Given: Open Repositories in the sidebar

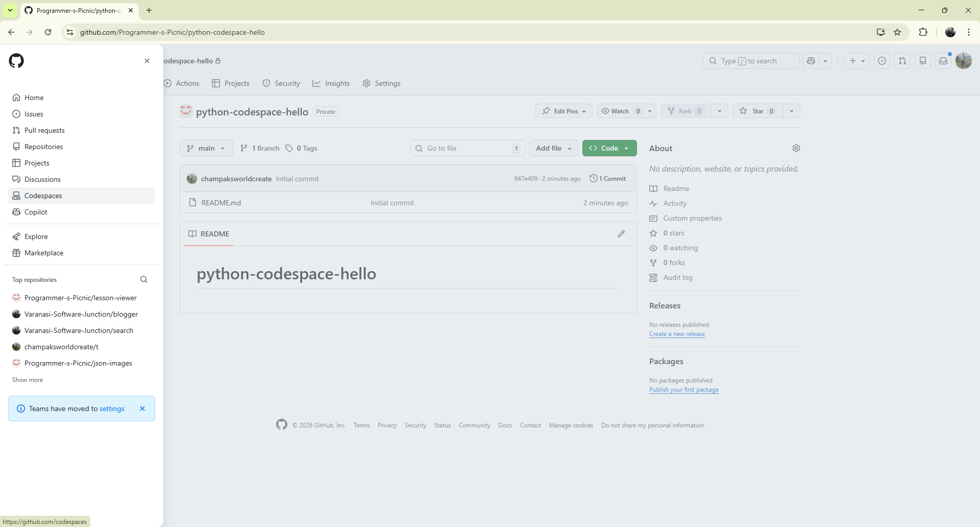Looking at the screenshot, I should 82,147.
